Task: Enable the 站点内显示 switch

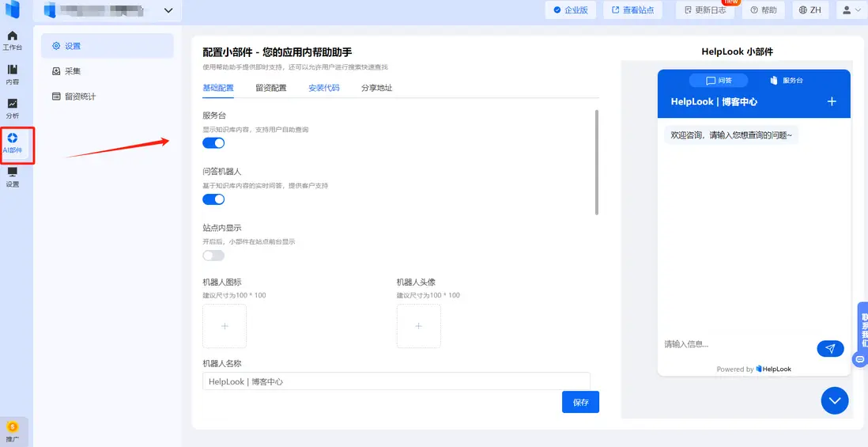Action: point(213,256)
